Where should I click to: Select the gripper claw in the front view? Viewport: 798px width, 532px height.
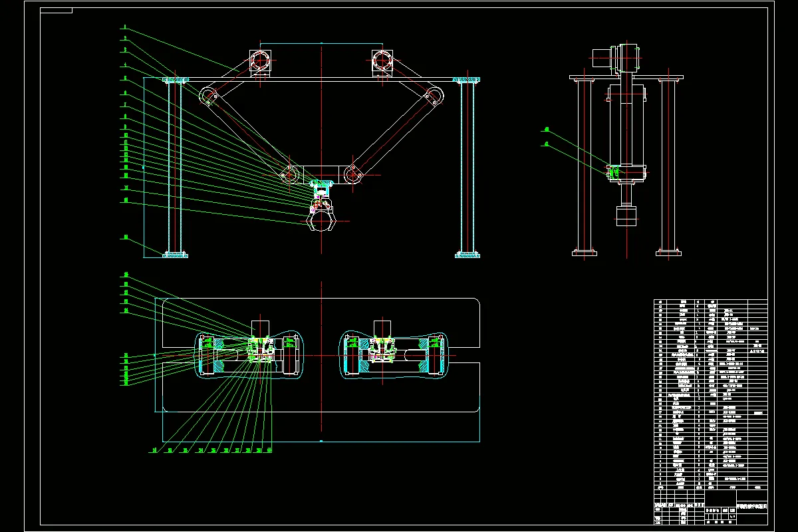[x=321, y=219]
